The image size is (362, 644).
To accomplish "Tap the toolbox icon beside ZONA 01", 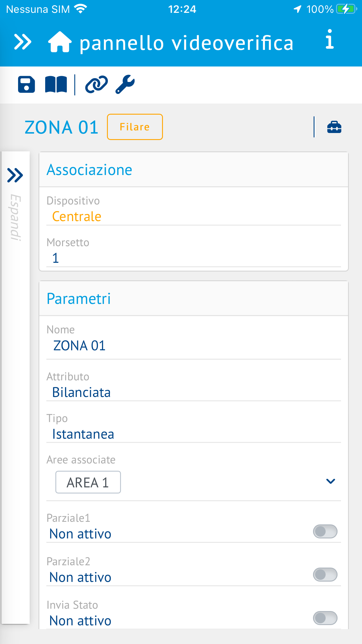I will pos(334,127).
